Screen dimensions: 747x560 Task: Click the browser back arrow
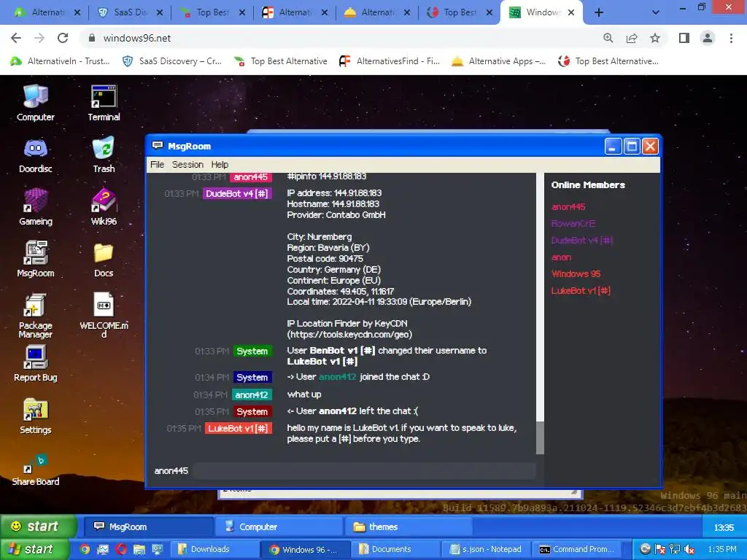[16, 38]
